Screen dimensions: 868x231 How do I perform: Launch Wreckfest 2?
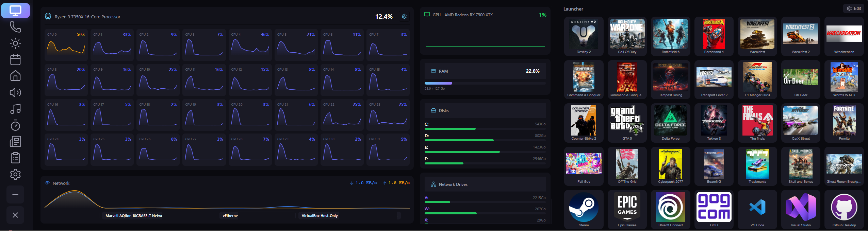(801, 36)
